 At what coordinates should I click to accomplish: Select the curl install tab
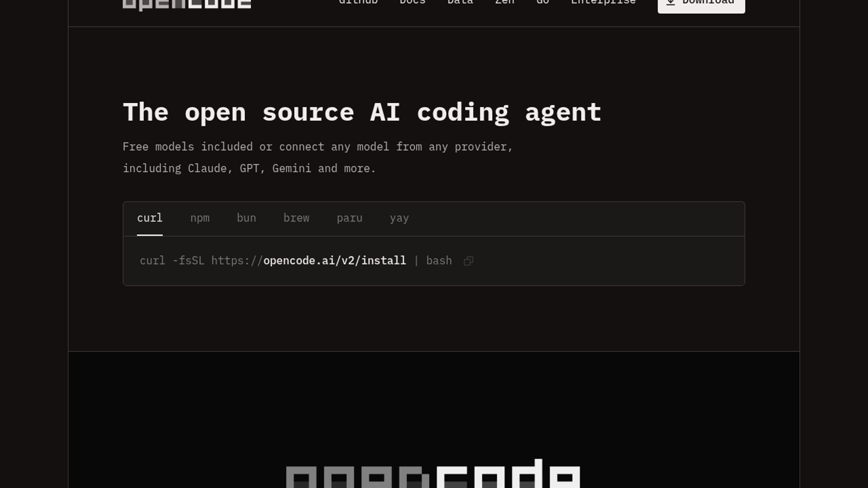150,218
